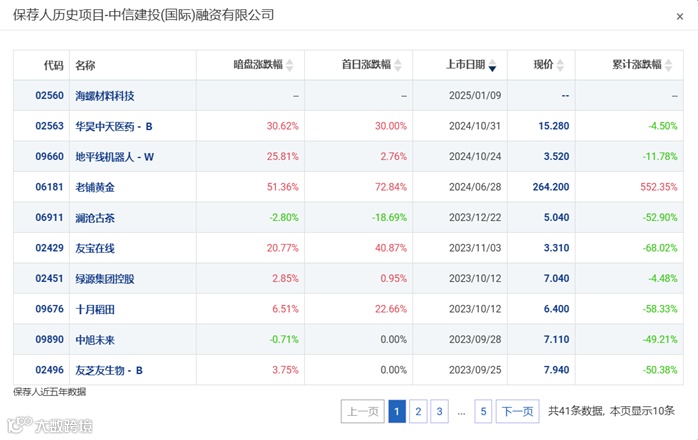
Task: Open stock code 02496
Action: [x=49, y=370]
